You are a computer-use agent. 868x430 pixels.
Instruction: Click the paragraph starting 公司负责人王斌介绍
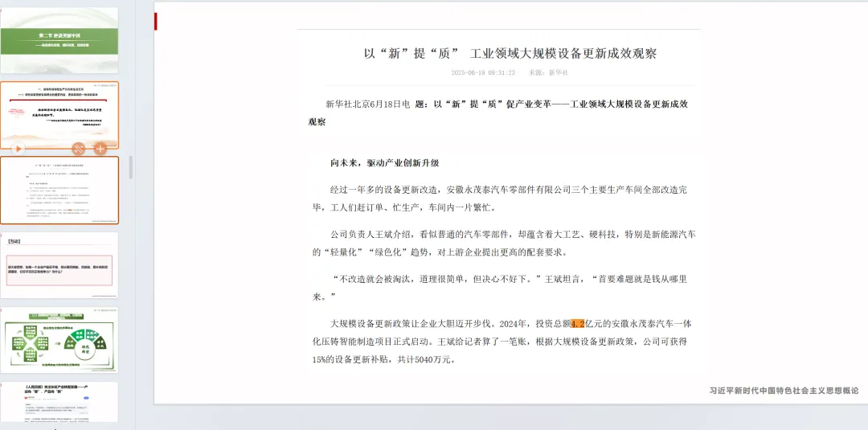click(504, 243)
